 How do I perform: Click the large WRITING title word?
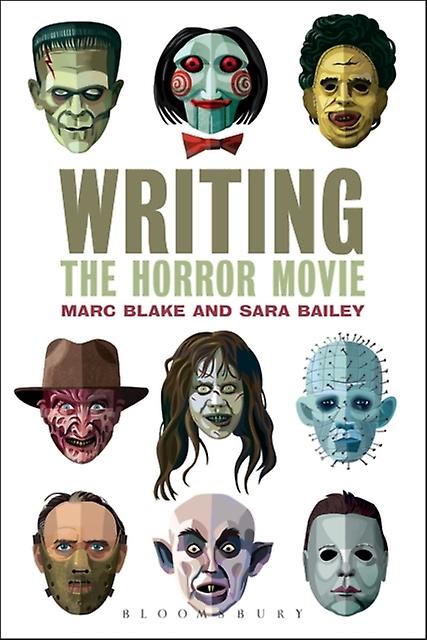point(212,212)
